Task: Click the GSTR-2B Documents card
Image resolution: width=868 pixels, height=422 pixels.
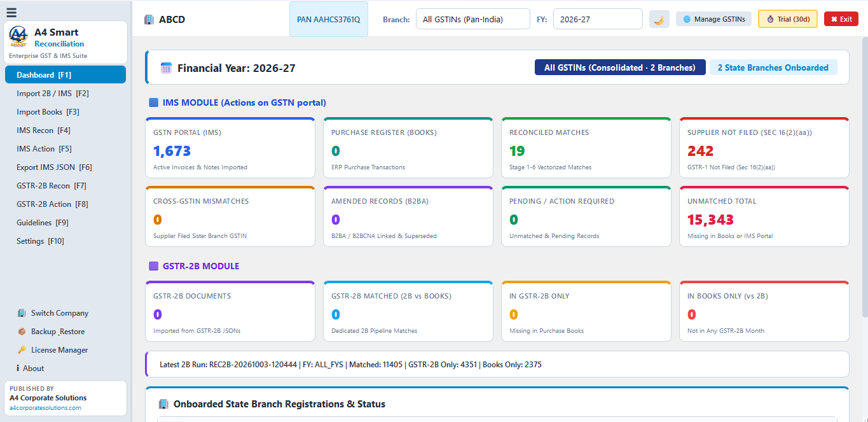Action: [230, 311]
